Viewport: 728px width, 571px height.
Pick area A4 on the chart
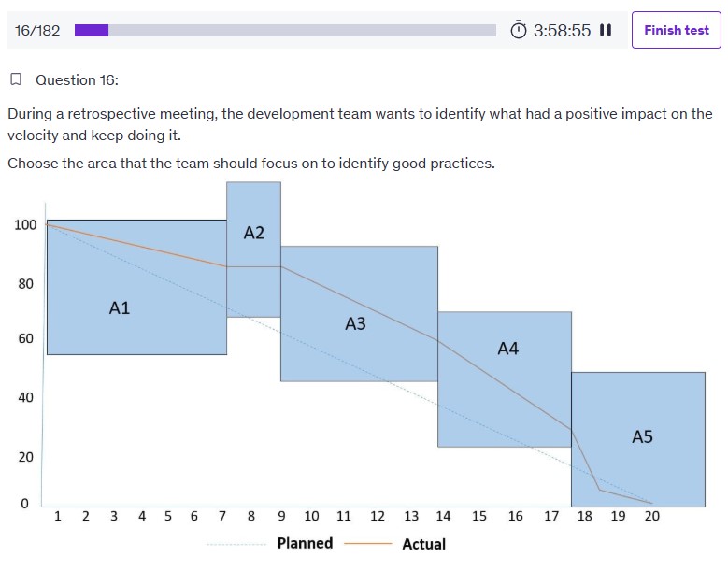(x=507, y=349)
